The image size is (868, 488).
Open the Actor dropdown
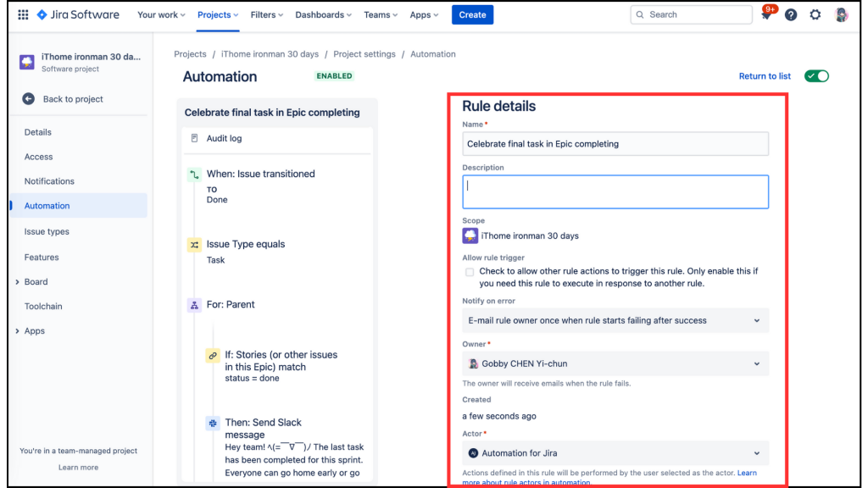click(615, 453)
